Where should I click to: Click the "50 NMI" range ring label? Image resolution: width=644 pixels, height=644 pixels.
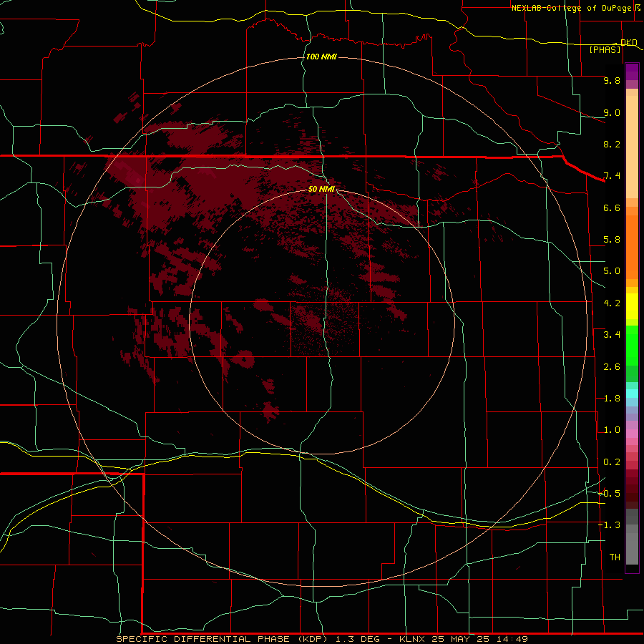[321, 189]
